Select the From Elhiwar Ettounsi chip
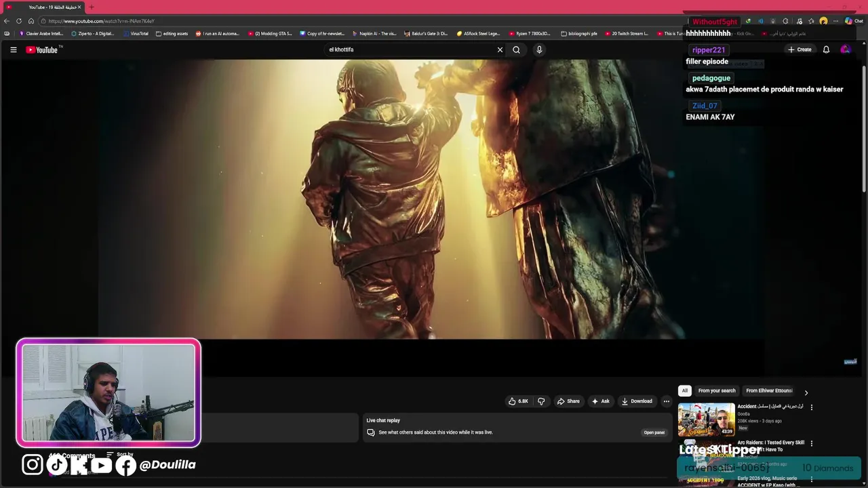The height and width of the screenshot is (488, 868). pyautogui.click(x=769, y=390)
